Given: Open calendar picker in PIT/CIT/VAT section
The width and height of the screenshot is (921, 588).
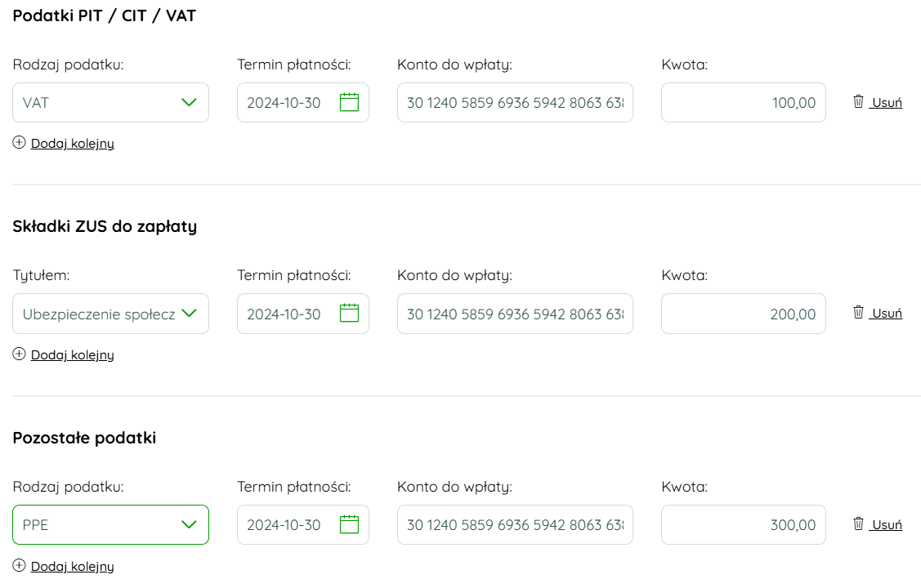Looking at the screenshot, I should pyautogui.click(x=349, y=102).
